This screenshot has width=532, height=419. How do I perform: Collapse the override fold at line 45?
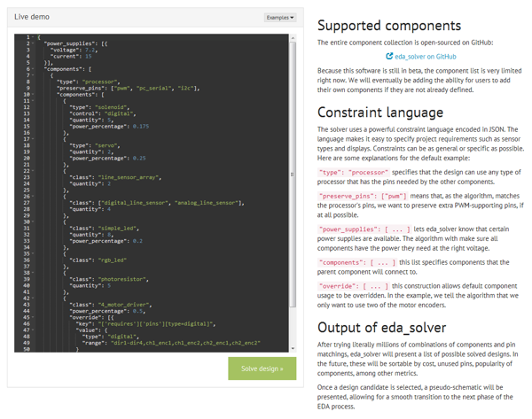(x=33, y=317)
